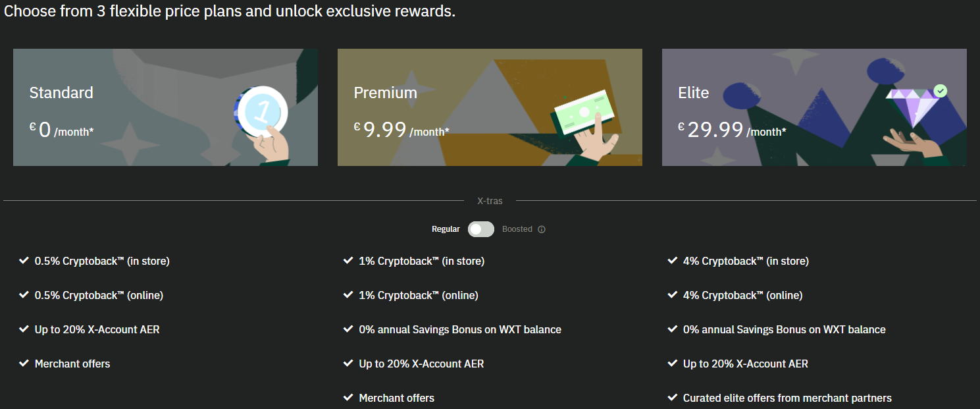Screen dimensions: 980x409
Task: Click the diamond icon on Elite card
Action: pos(912,107)
